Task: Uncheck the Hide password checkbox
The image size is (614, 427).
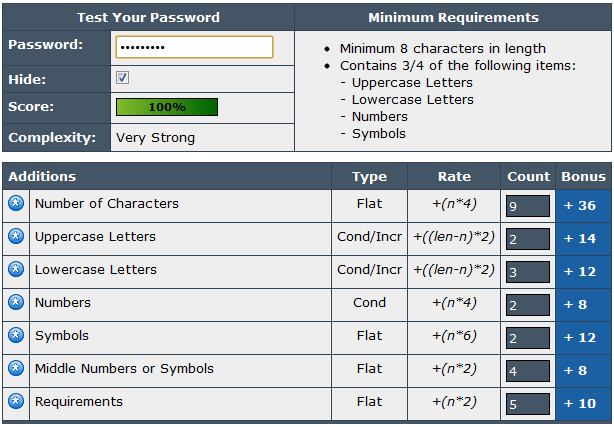Action: (122, 77)
